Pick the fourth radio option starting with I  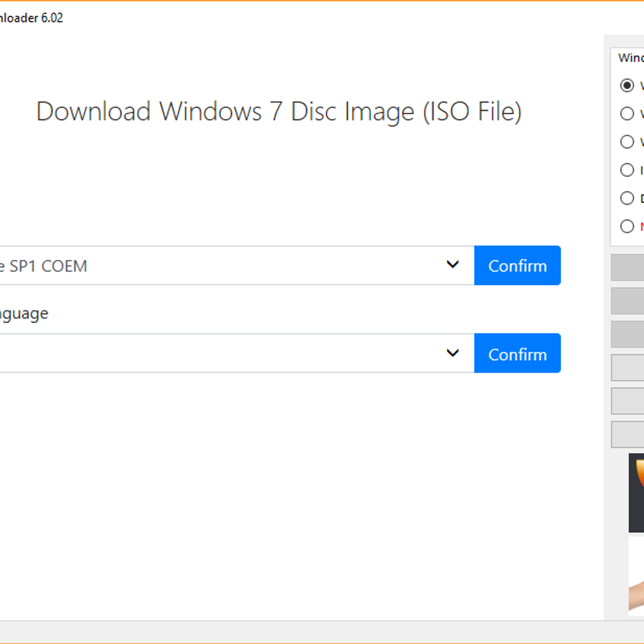[627, 170]
